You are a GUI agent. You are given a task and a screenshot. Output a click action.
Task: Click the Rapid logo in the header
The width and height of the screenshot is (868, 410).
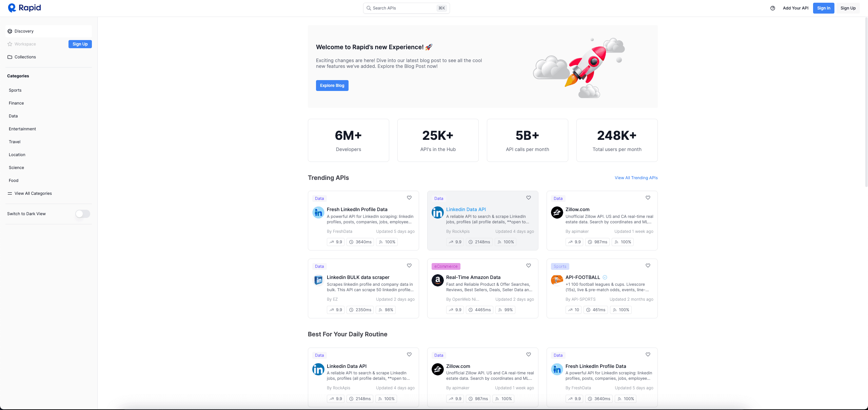(24, 8)
